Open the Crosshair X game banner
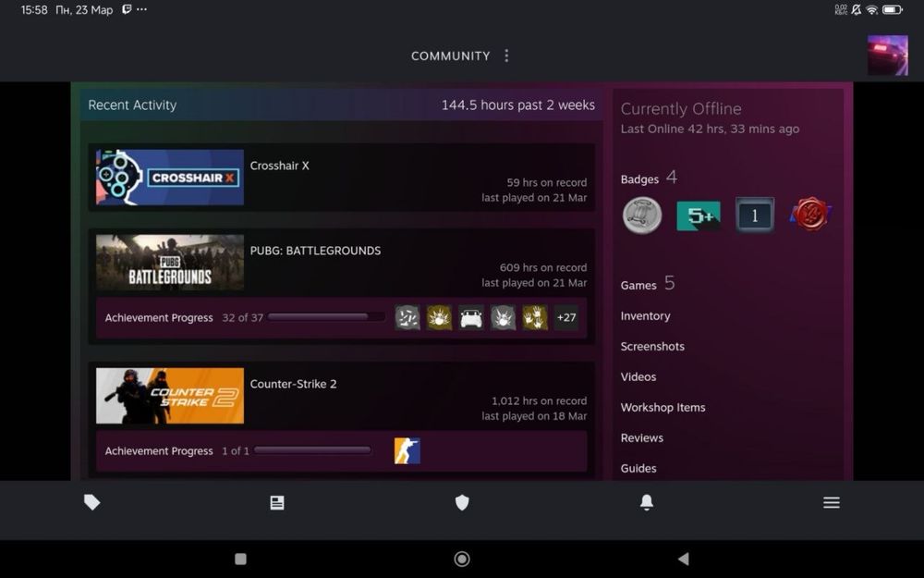 pyautogui.click(x=170, y=177)
